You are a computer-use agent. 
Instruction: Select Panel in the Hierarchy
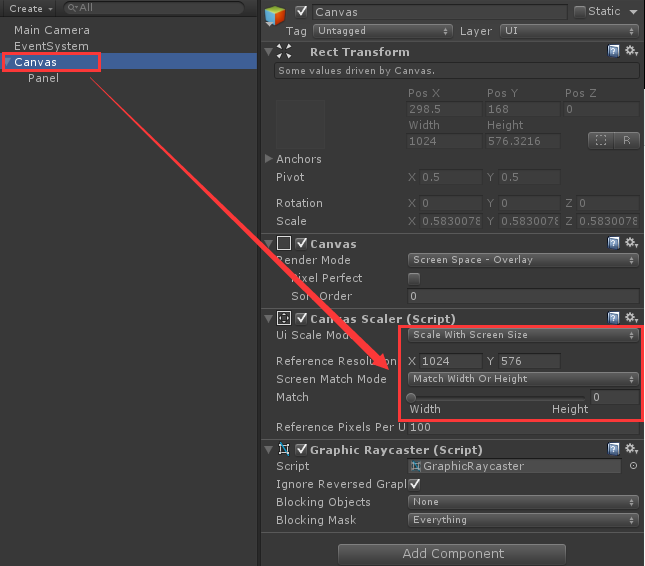(x=43, y=78)
